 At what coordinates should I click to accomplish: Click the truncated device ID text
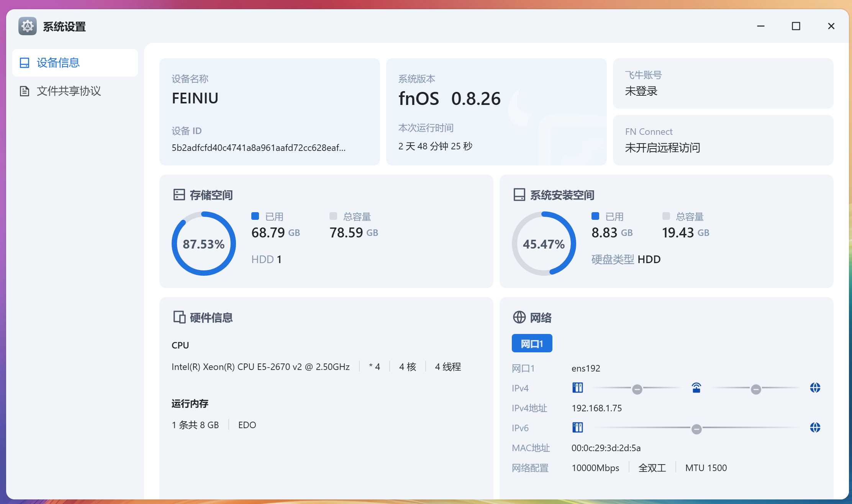258,148
